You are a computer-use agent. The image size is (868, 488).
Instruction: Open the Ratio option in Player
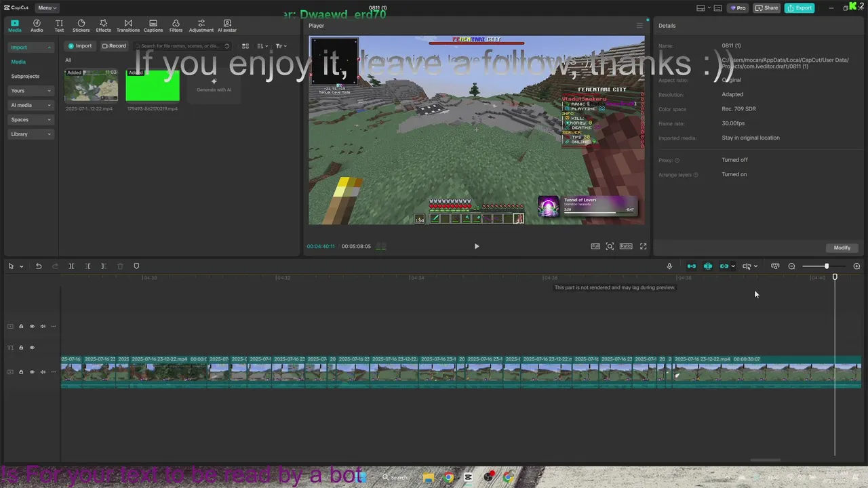[x=626, y=246]
